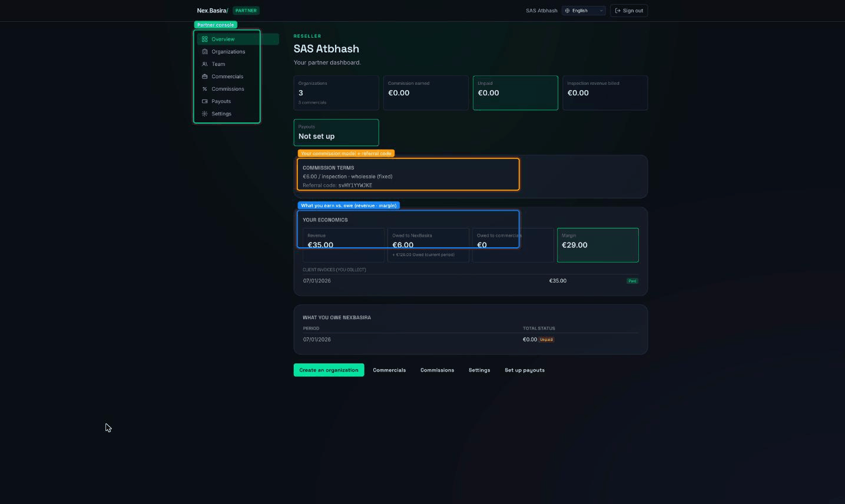Open Payouts via the wallet icon
The image size is (845, 504).
point(204,101)
